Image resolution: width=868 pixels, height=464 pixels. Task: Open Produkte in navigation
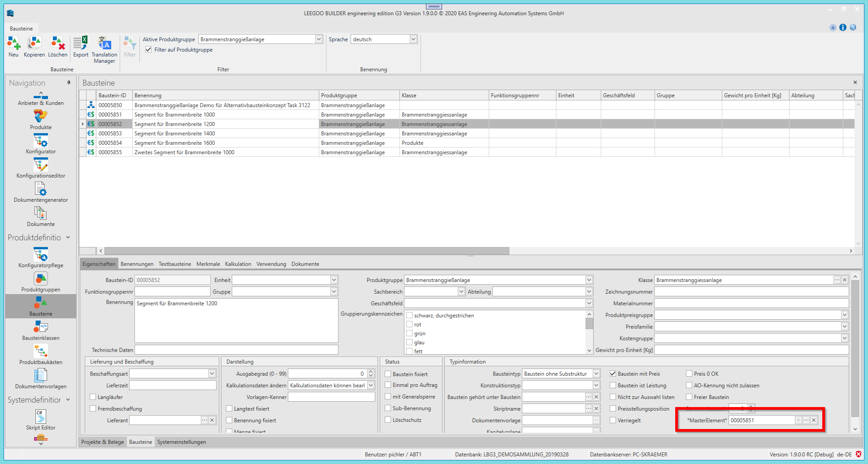click(41, 120)
